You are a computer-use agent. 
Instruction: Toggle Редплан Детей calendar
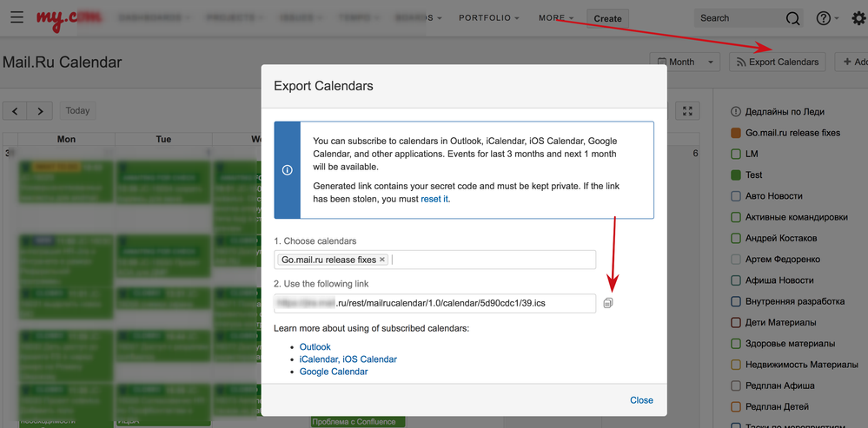[x=736, y=407]
